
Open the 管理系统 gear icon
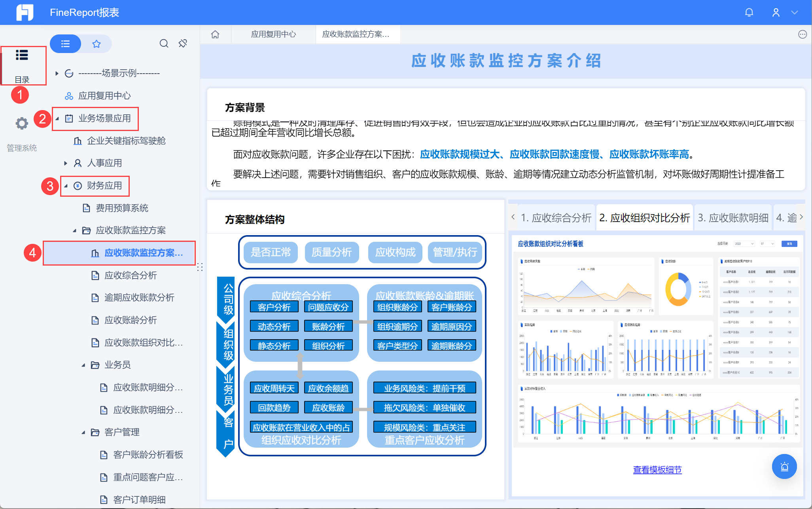click(x=22, y=123)
